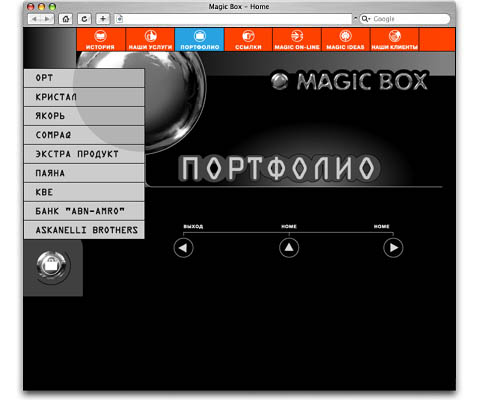Screen dimensions: 480x400
Task: Select Банк "ABN-AMRO" in the list
Action: pos(84,211)
